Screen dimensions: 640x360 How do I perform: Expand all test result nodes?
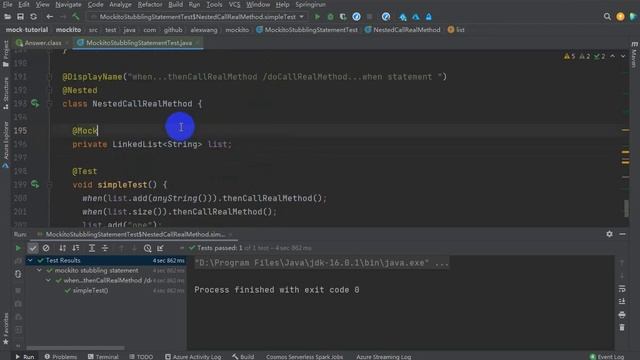[92, 248]
